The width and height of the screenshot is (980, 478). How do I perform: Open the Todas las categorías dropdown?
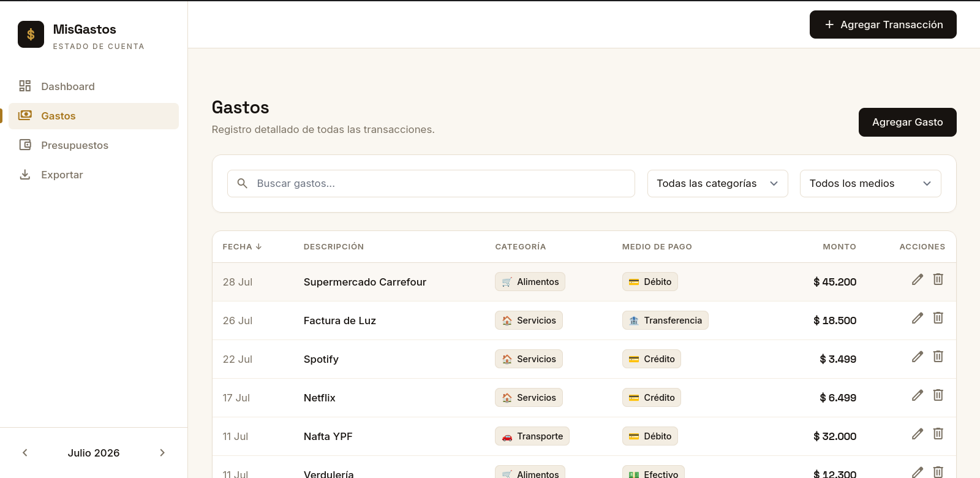(x=718, y=183)
